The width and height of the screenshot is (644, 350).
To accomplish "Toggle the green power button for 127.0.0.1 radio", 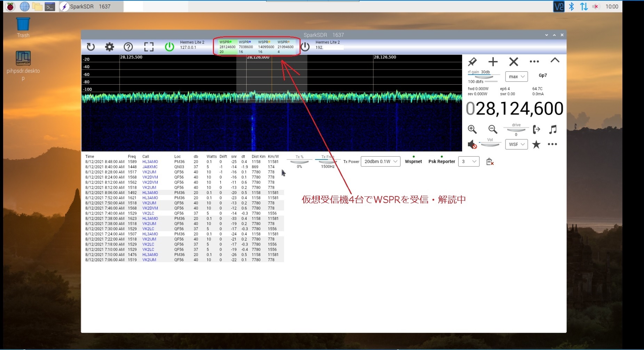I will click(x=169, y=47).
